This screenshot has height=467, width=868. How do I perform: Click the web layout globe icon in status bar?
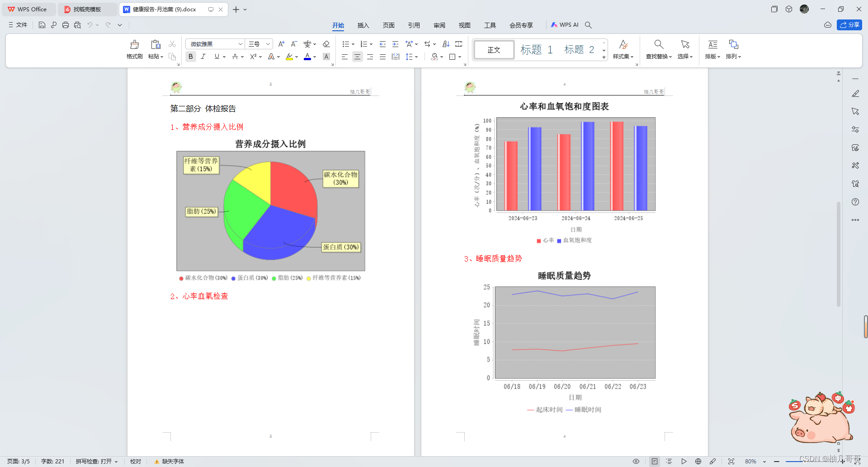698,461
